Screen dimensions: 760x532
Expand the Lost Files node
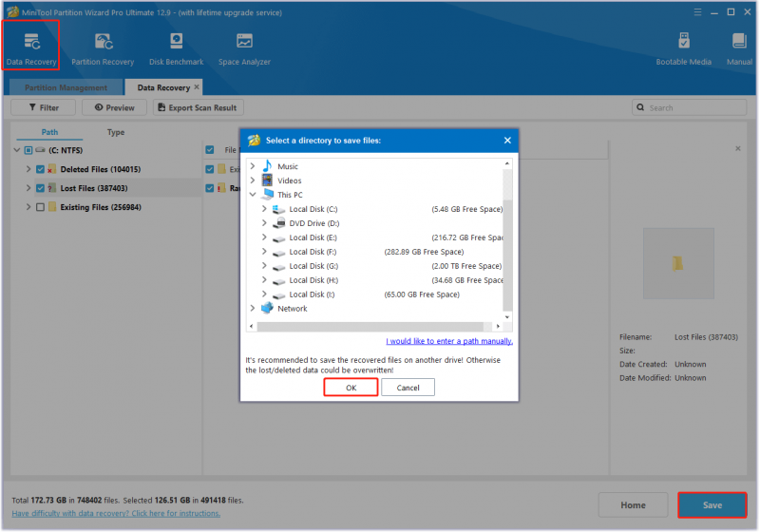28,188
